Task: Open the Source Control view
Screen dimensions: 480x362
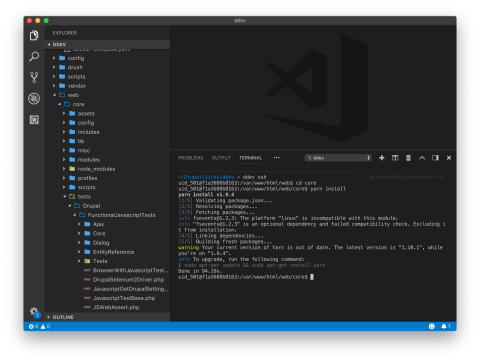Action: click(34, 77)
